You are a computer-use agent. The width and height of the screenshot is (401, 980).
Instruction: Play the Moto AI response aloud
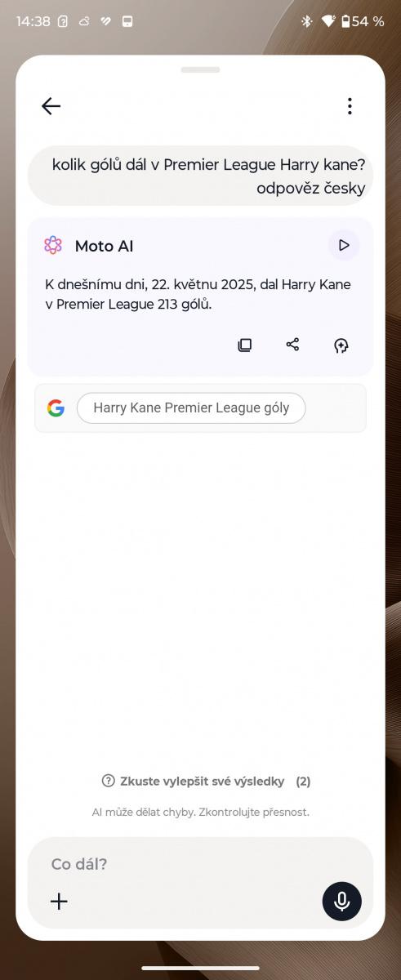(344, 245)
